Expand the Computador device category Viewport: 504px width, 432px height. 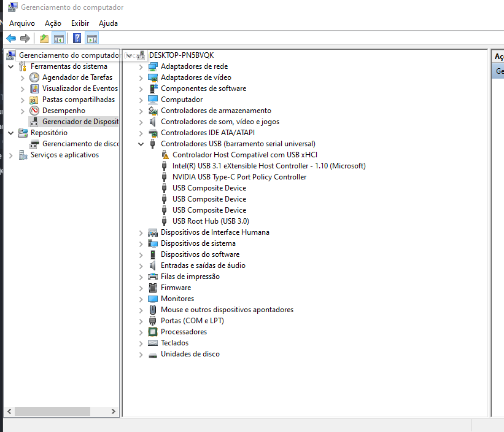[x=141, y=100]
